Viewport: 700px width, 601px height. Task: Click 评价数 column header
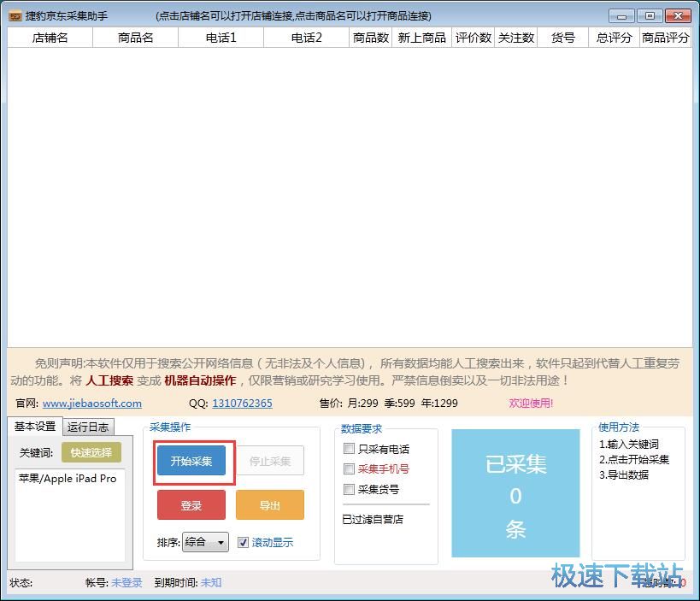pos(474,38)
